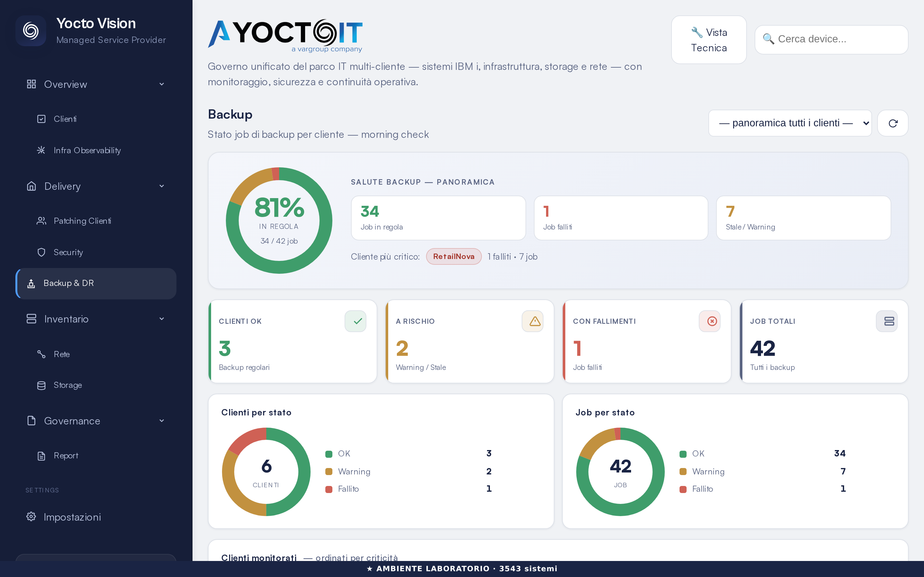This screenshot has height=577, width=924.
Task: Click the gear icon next to Impostazioni
Action: tap(31, 517)
